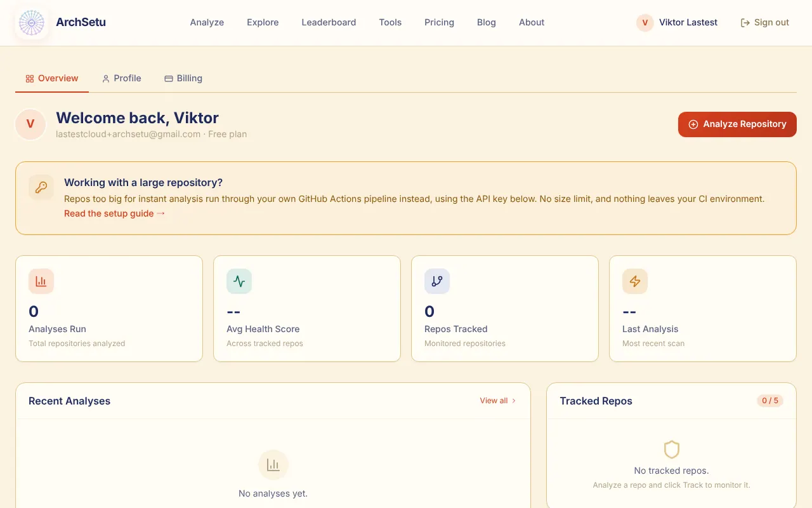Click the bar chart icon on Analyses Run card
The width and height of the screenshot is (812, 508).
tap(41, 281)
